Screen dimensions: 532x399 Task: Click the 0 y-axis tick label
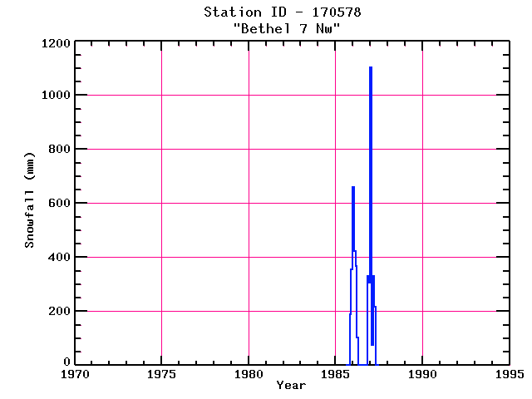pos(66,362)
